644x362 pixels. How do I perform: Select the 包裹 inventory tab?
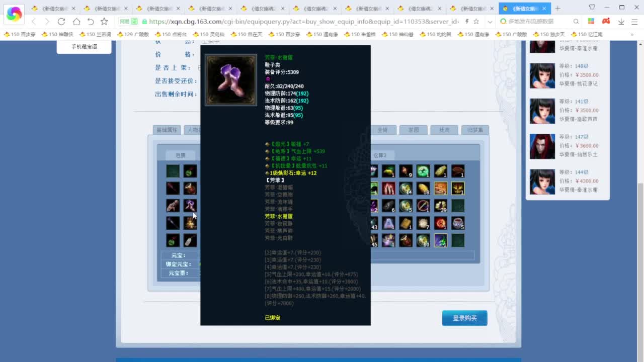pos(181,155)
